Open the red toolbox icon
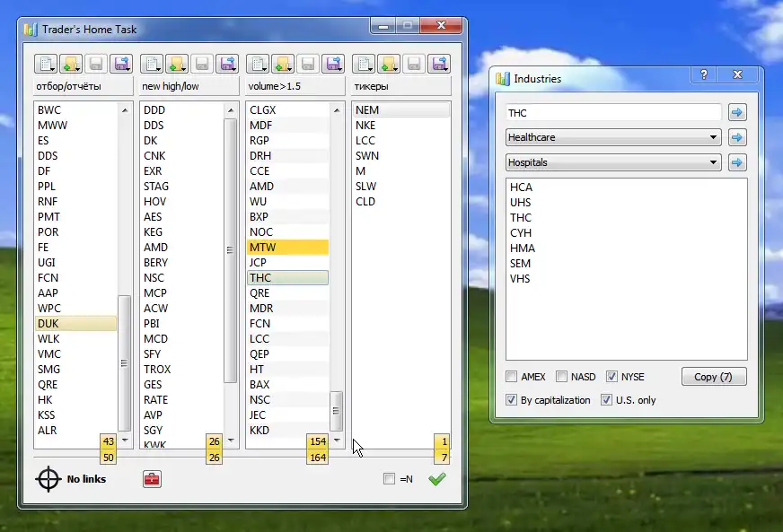 152,479
